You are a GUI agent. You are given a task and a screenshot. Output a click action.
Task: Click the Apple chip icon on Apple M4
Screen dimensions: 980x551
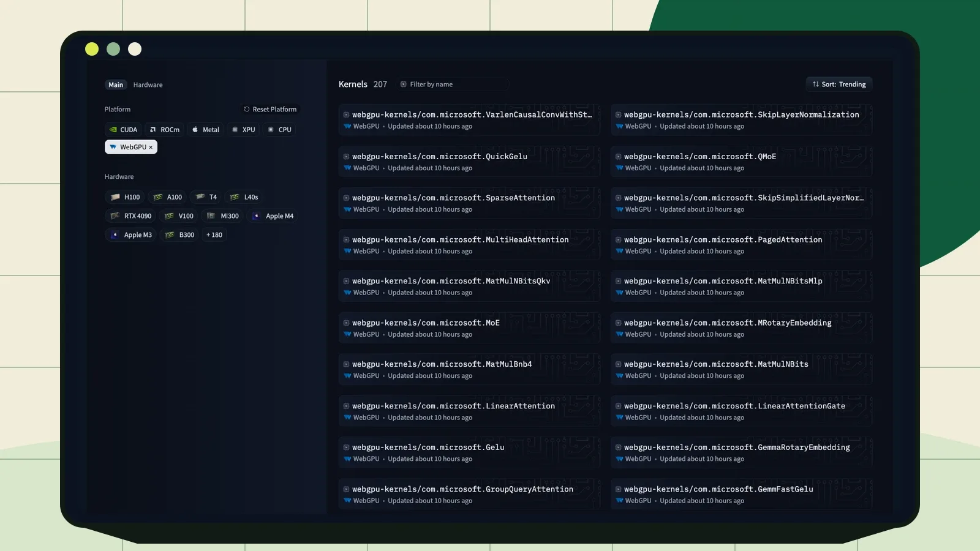[x=256, y=216]
